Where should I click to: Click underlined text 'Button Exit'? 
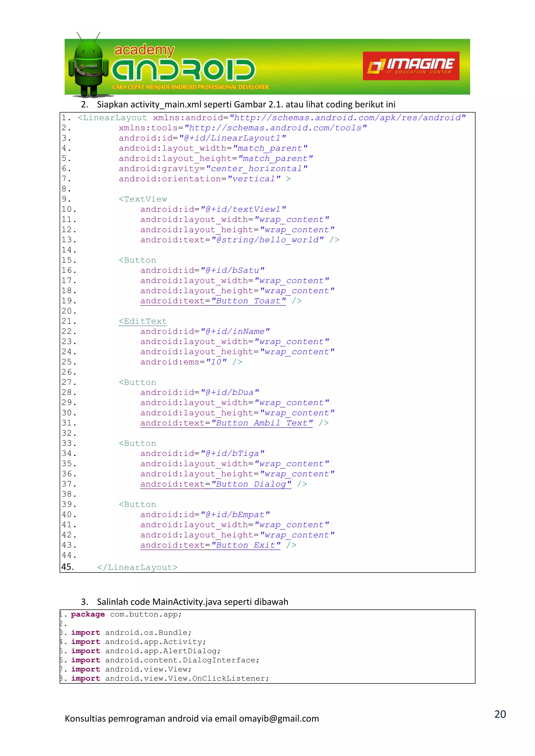pos(246,545)
